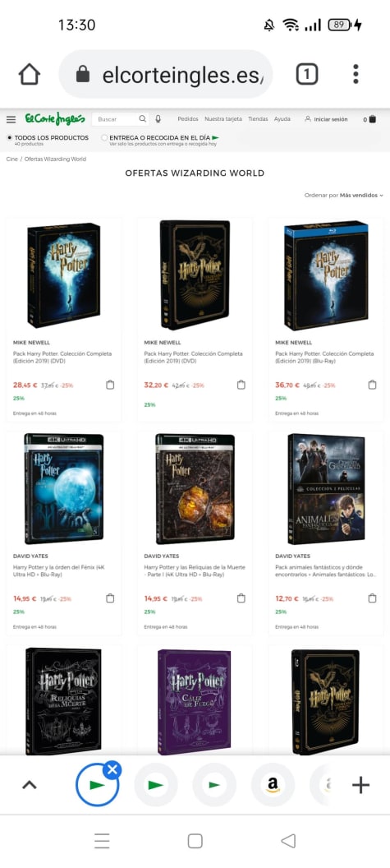Open the browser three-dot overflow menu
390x868 pixels.
[x=356, y=74]
